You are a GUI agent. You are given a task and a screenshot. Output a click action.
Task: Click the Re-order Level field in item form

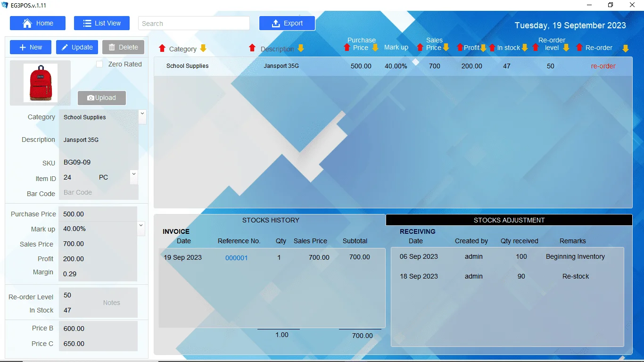coord(79,295)
